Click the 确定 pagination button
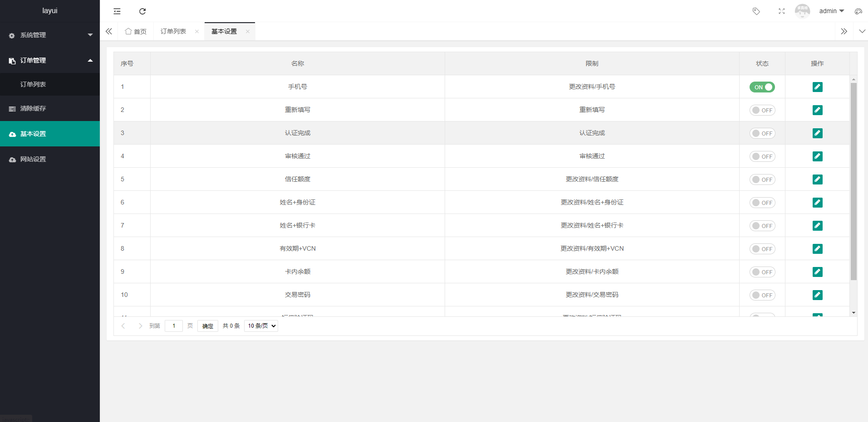Image resolution: width=868 pixels, height=422 pixels. pos(208,326)
